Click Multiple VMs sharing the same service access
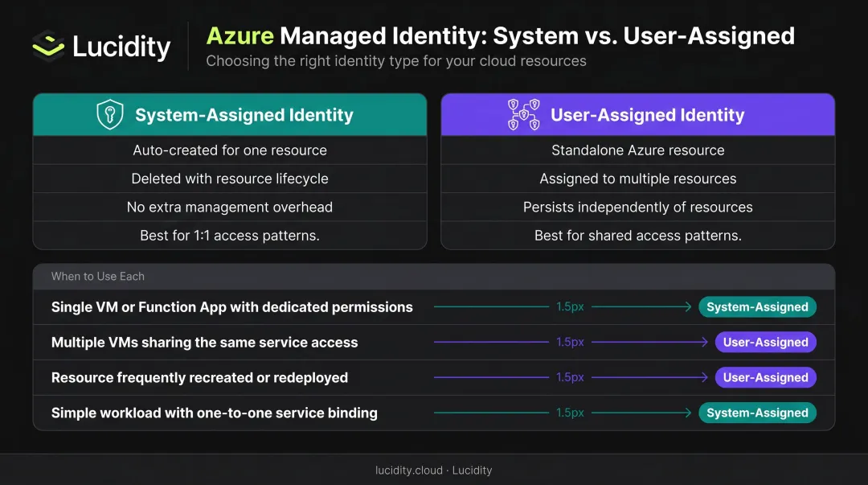The width and height of the screenshot is (868, 485). tap(204, 343)
